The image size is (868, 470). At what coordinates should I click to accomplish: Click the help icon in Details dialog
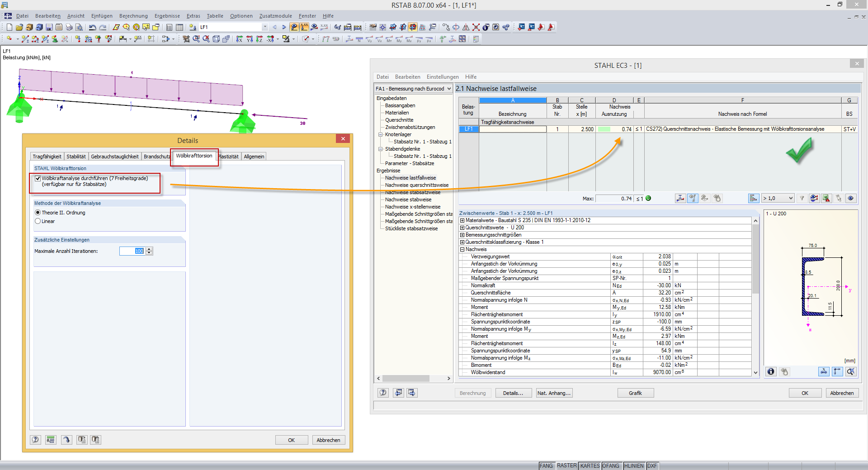tap(36, 440)
